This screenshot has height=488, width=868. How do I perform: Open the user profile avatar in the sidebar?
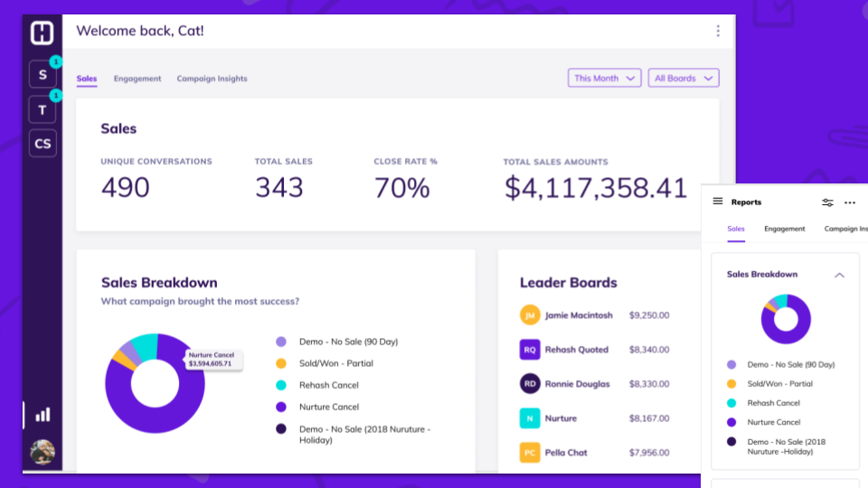point(42,452)
